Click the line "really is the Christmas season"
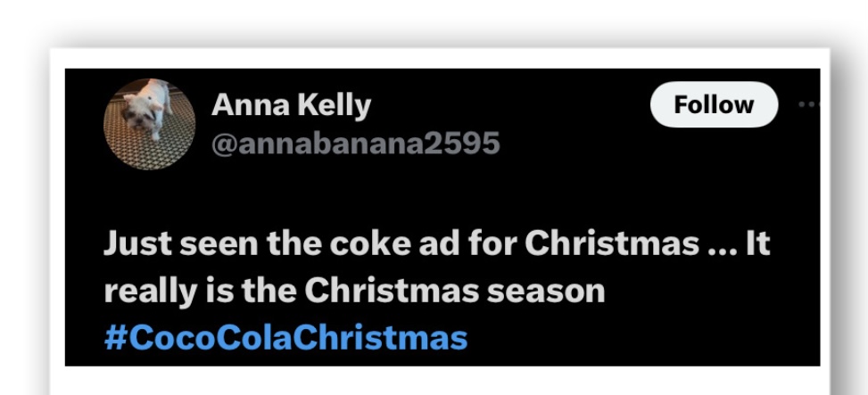Image resolution: width=868 pixels, height=395 pixels. pos(354,292)
